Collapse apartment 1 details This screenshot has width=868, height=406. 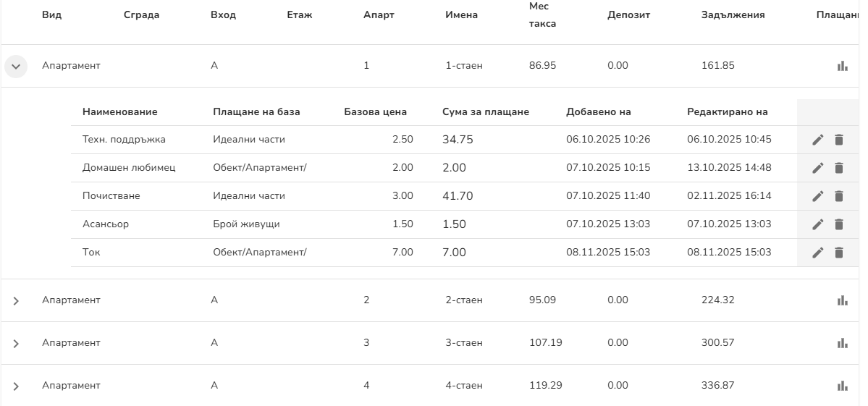16,67
